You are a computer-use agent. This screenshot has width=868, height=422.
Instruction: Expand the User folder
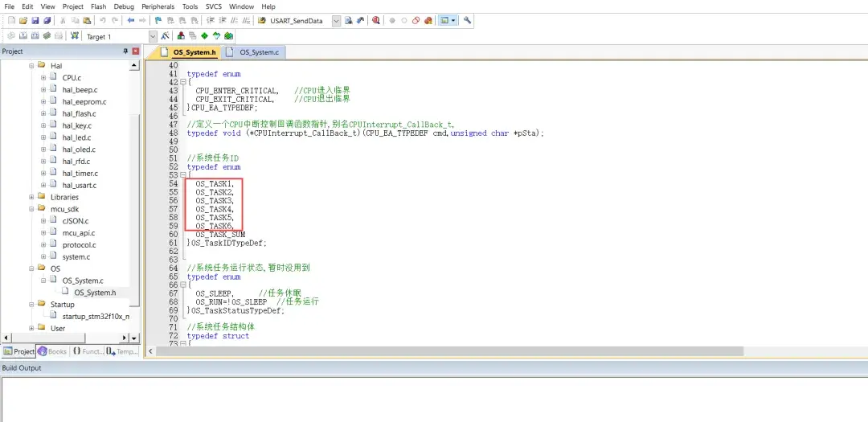click(31, 329)
